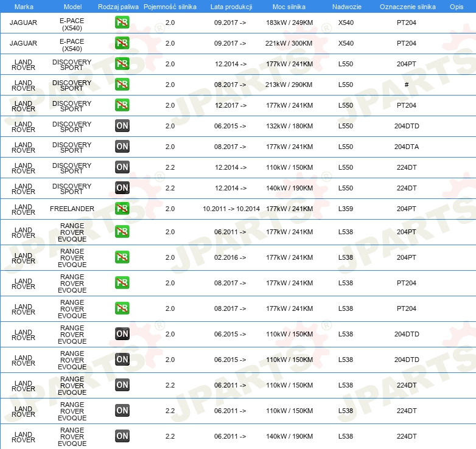Click petrol icon in Jaguar E-PACE 221kW row

[122, 43]
